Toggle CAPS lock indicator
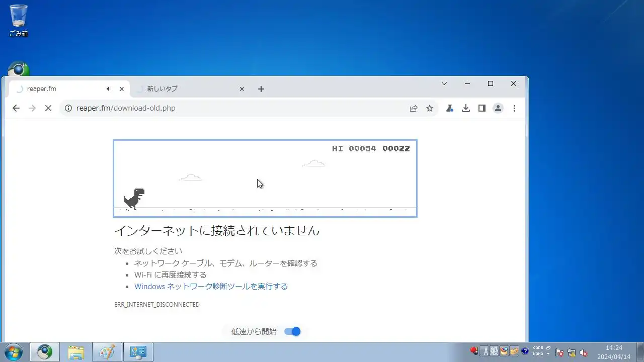 (538, 348)
